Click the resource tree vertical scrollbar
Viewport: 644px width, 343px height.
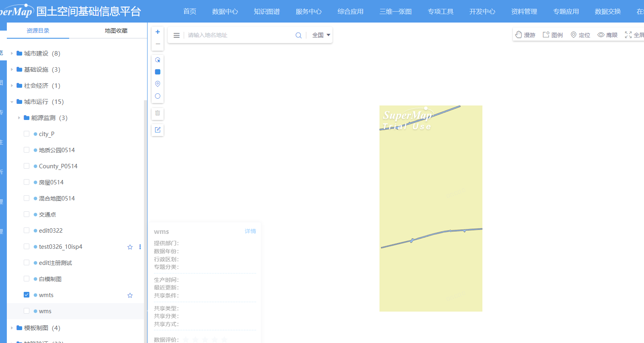coord(145,221)
